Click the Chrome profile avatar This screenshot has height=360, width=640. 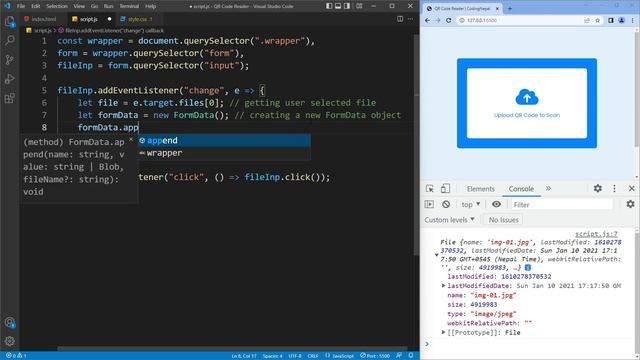point(622,20)
